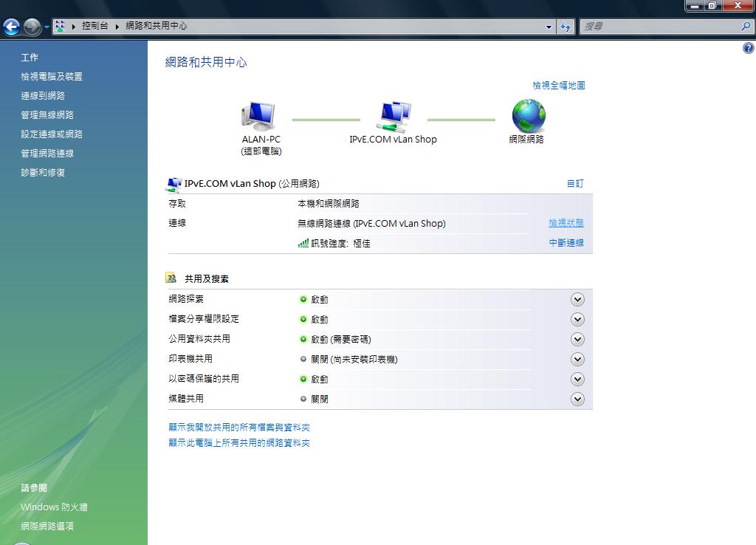756x545 pixels.
Task: Click 自訂 to customize the network
Action: pos(575,183)
